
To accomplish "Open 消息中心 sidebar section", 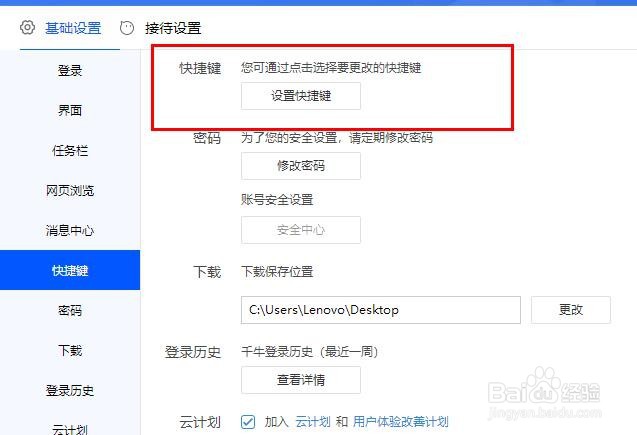I will click(70, 230).
